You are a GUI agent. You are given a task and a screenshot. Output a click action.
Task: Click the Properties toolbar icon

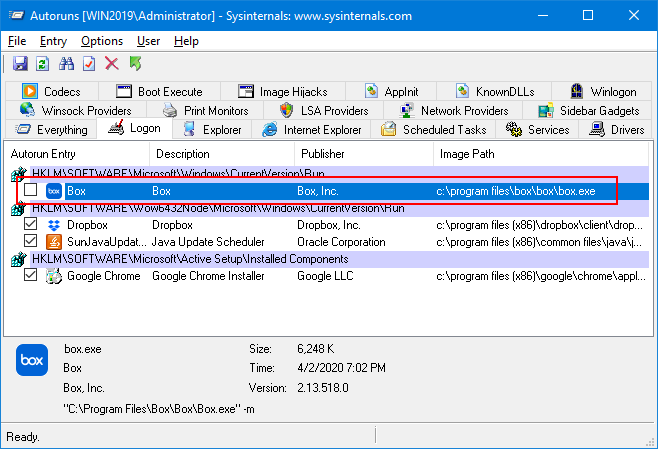tap(89, 64)
